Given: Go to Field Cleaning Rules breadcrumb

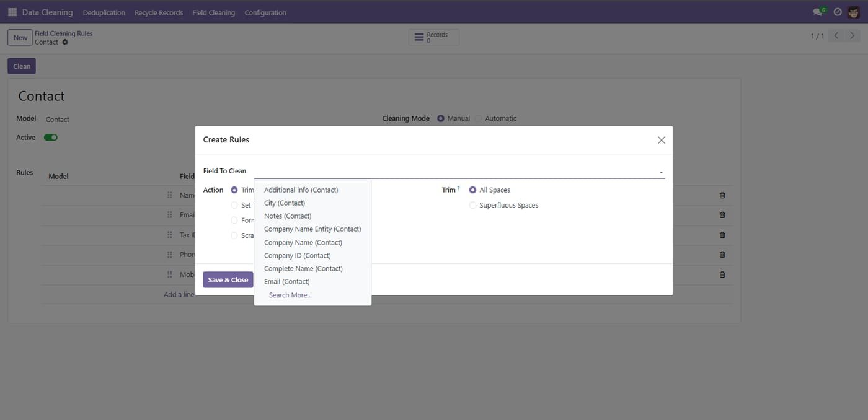Looking at the screenshot, I should tap(63, 33).
